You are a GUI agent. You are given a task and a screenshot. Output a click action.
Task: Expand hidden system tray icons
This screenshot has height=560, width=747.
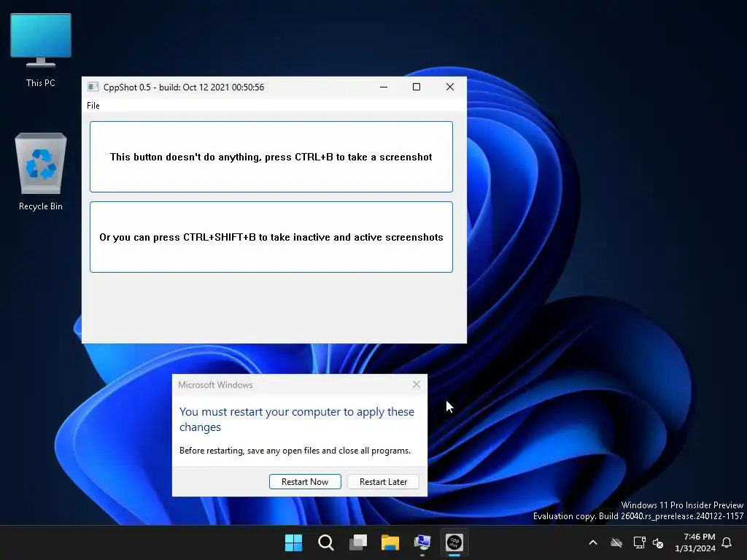point(593,542)
